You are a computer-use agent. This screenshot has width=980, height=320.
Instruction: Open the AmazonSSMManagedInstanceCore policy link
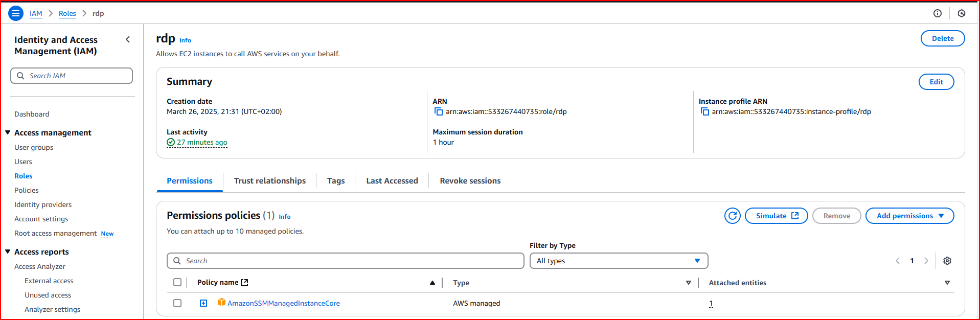(284, 303)
